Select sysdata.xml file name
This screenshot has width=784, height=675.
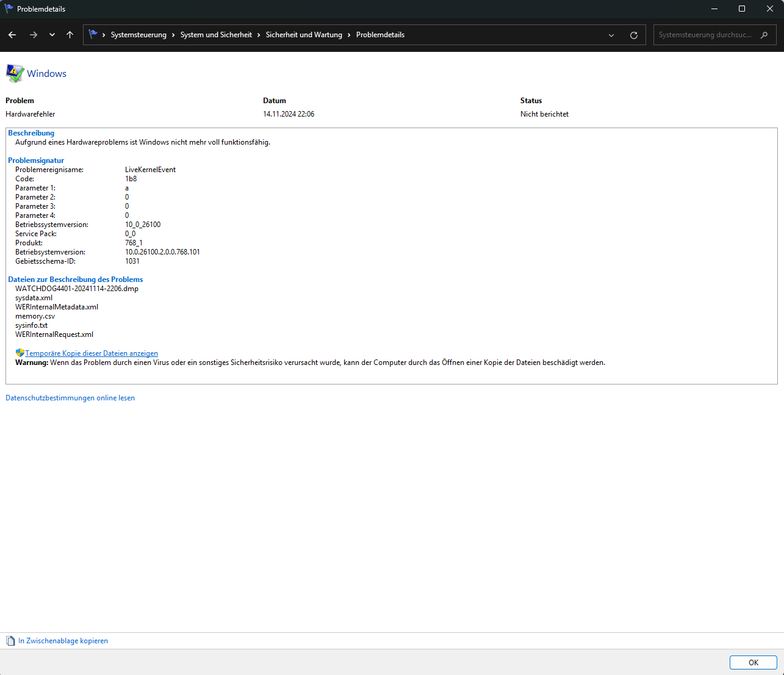coord(34,298)
